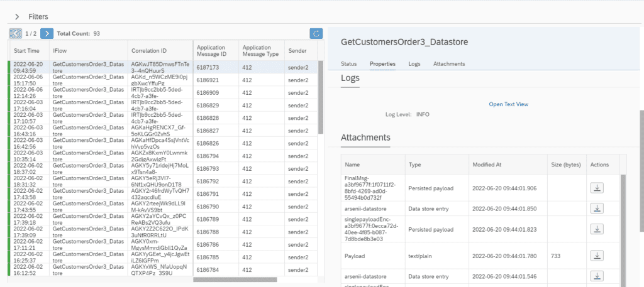
Task: Select message row with ID 6186793
Action: [163, 168]
